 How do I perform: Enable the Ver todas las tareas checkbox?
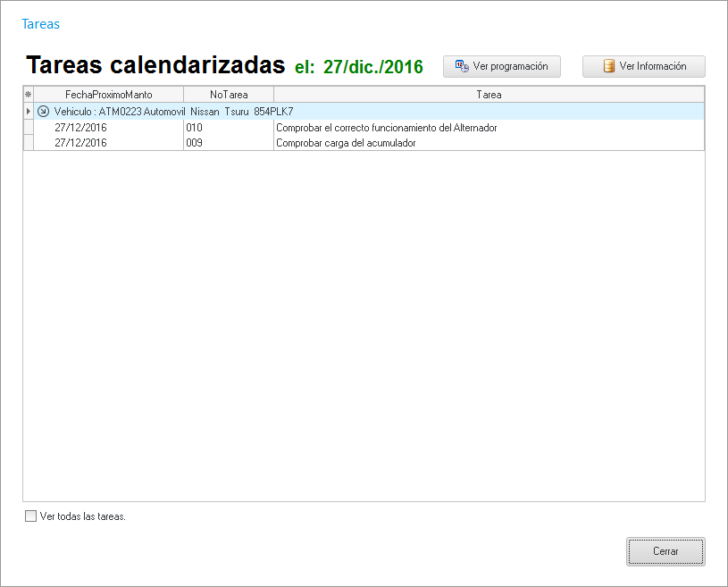[x=31, y=516]
